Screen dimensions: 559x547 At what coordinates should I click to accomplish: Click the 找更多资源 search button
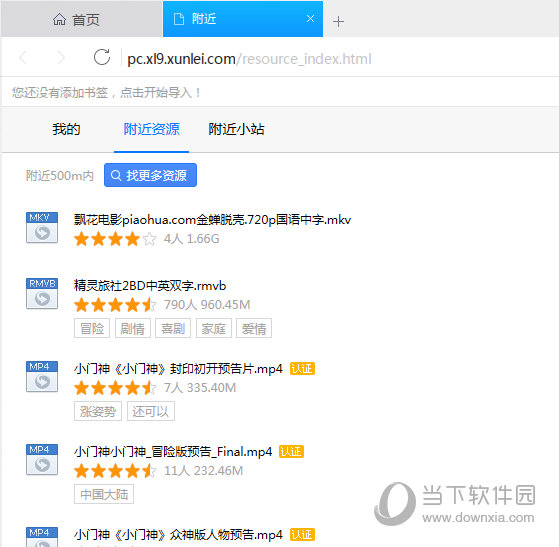point(150,175)
